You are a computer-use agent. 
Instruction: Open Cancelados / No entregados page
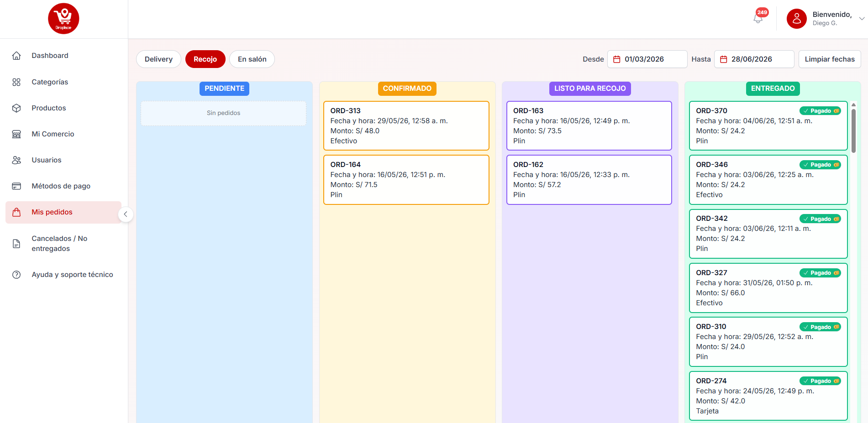(63, 244)
